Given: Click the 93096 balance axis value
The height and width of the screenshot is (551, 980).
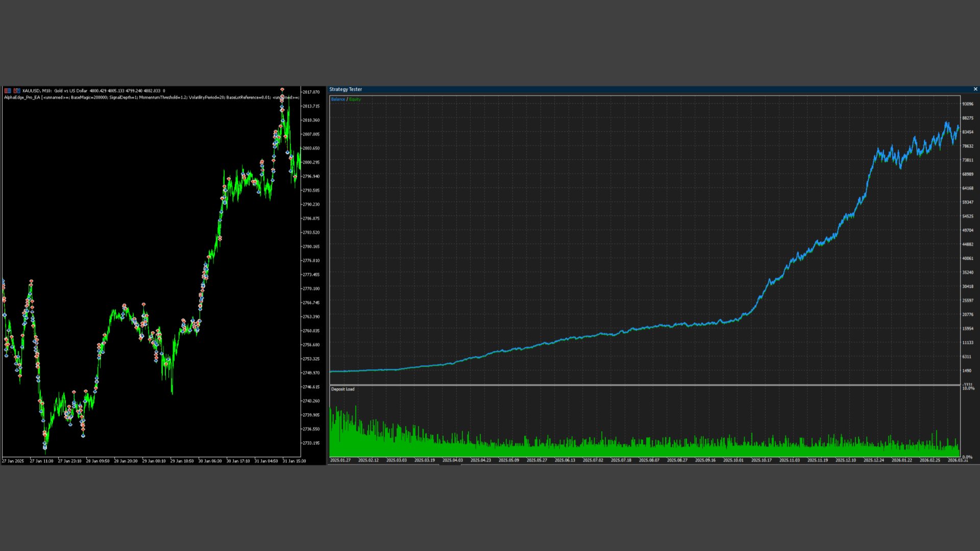Looking at the screenshot, I should [967, 104].
